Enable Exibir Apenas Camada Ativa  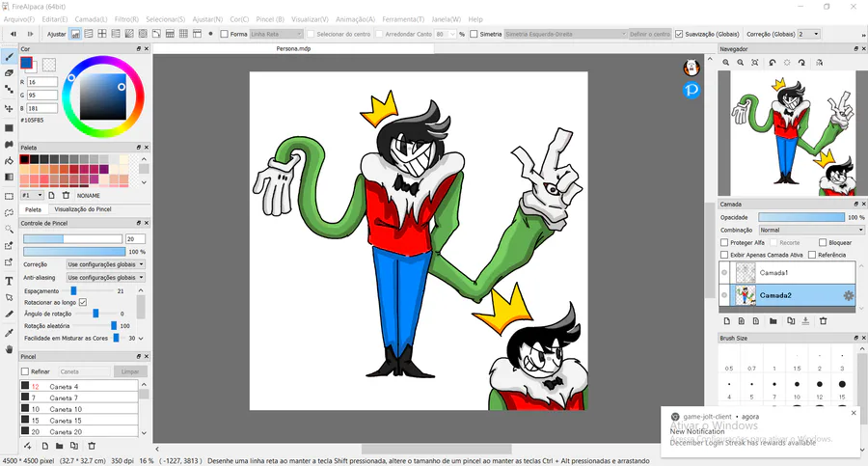tap(724, 255)
